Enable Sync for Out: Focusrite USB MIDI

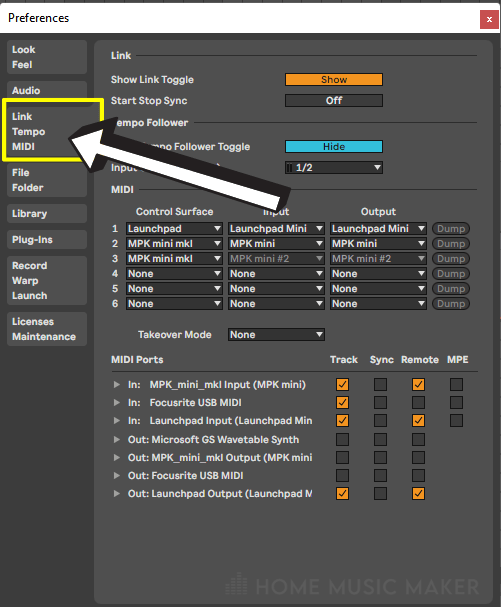pos(380,475)
